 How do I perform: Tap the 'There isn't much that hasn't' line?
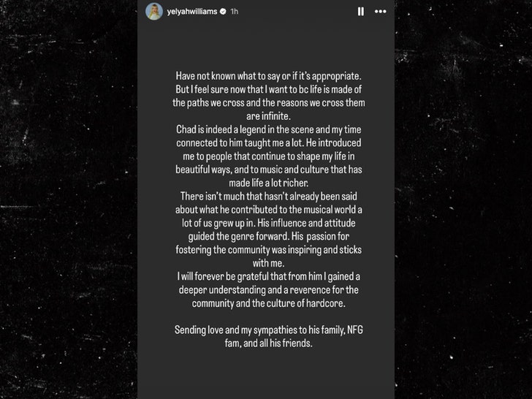(x=268, y=197)
